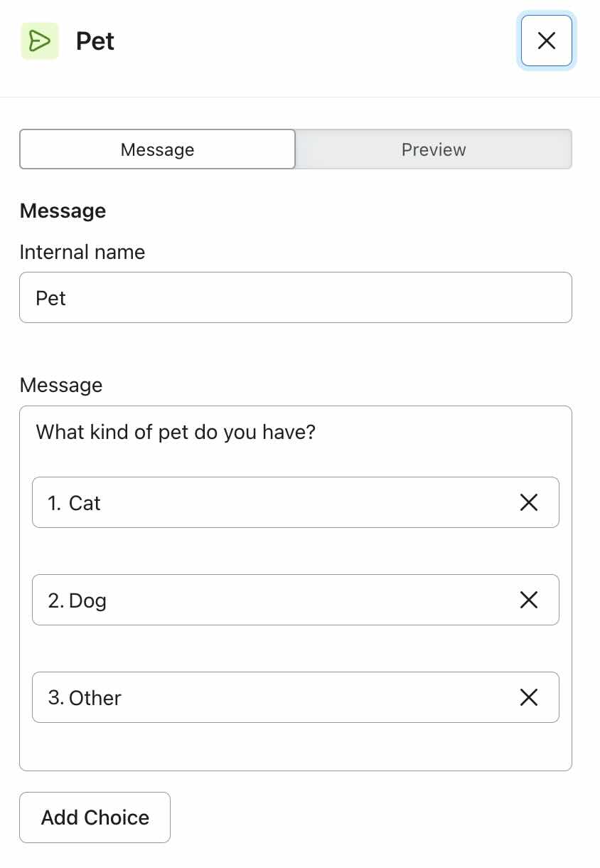Remove the Other choice
This screenshot has width=600, height=868.
click(x=529, y=698)
